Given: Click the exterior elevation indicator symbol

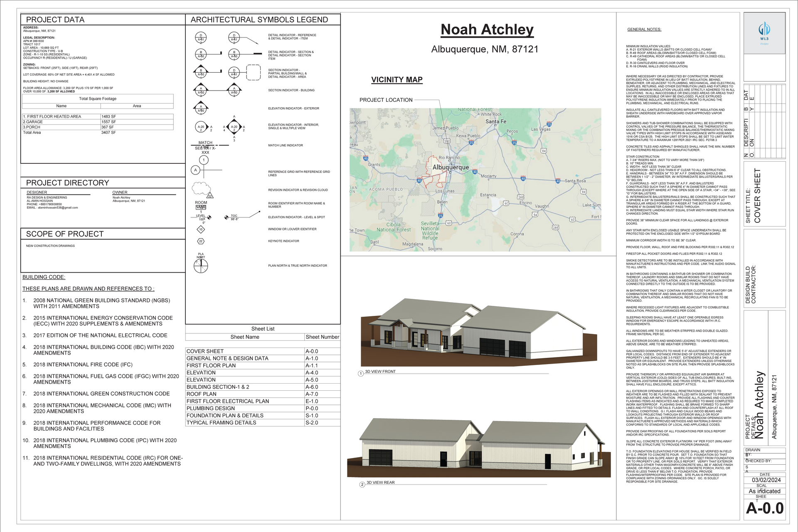Looking at the screenshot, I should coord(201,108).
